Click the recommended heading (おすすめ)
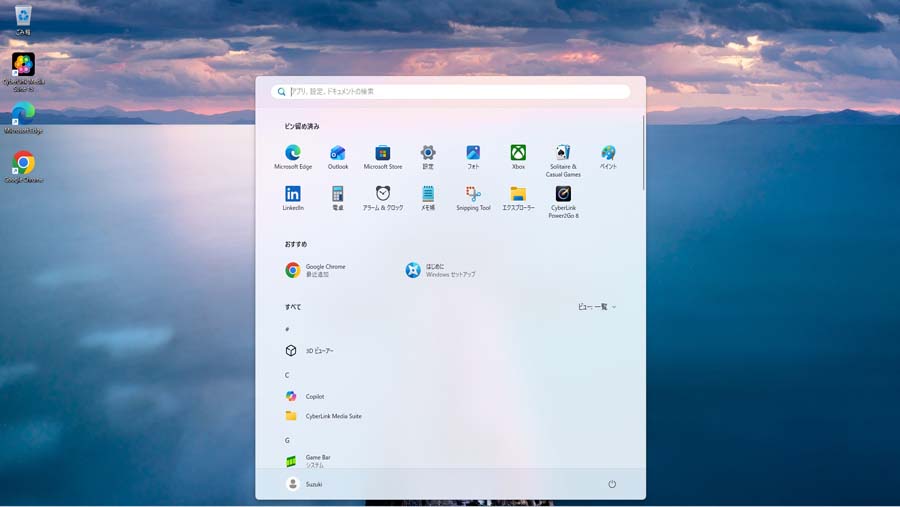The image size is (900, 507). coord(296,244)
